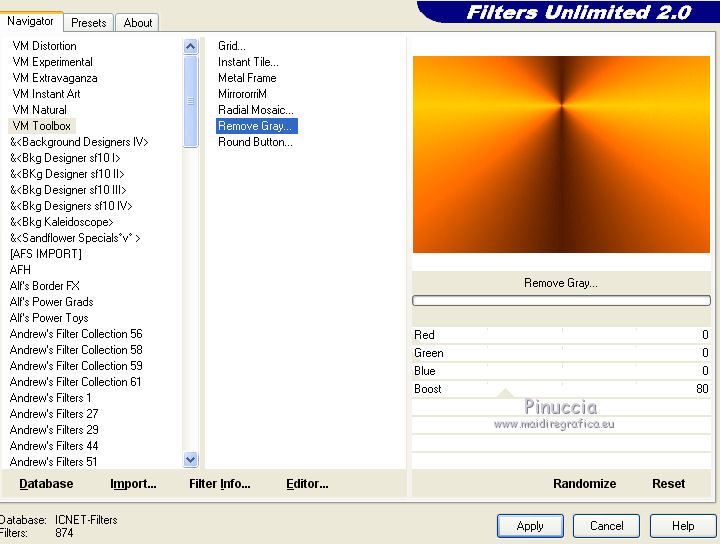Viewport: 720px width, 544px height.
Task: Select &<Background Designers IV> category
Action: 79,142
